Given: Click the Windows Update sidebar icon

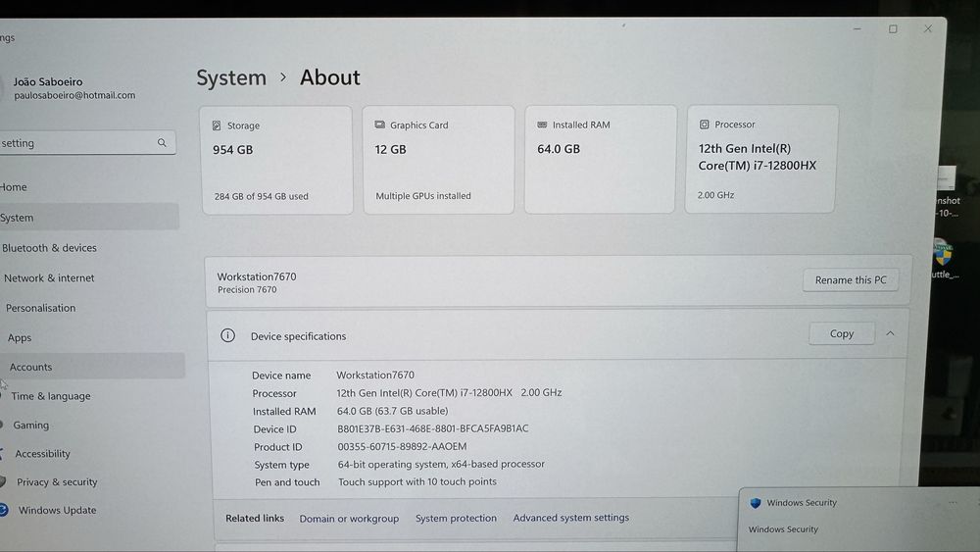Looking at the screenshot, I should pyautogui.click(x=3, y=510).
